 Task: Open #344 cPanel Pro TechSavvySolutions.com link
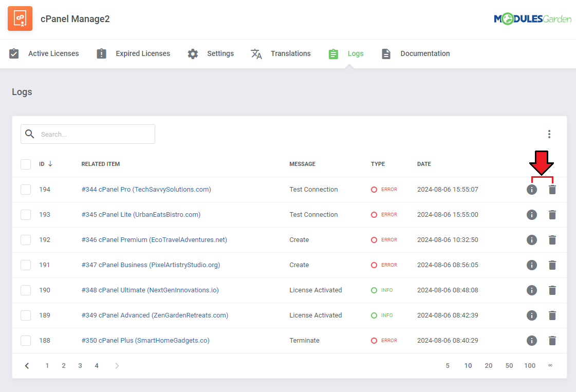point(146,190)
